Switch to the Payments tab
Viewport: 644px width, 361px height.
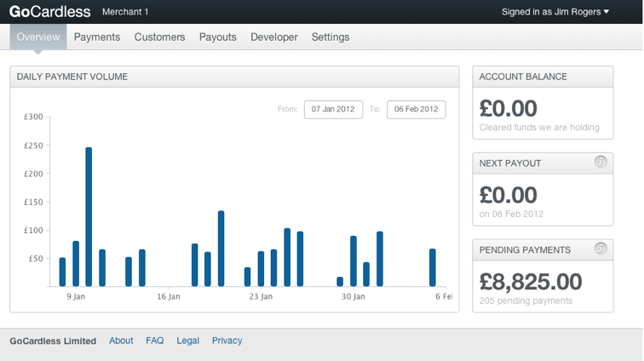click(97, 37)
